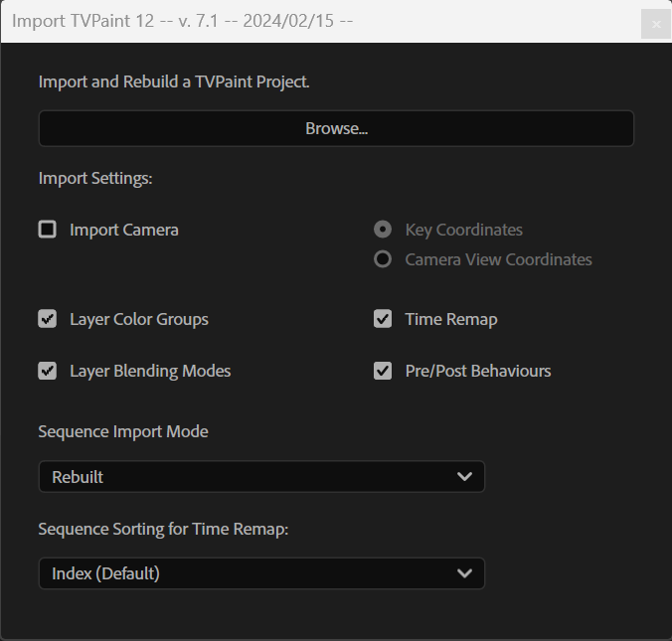The width and height of the screenshot is (672, 641).
Task: Click the Layer Blending Modes label
Action: click(150, 372)
